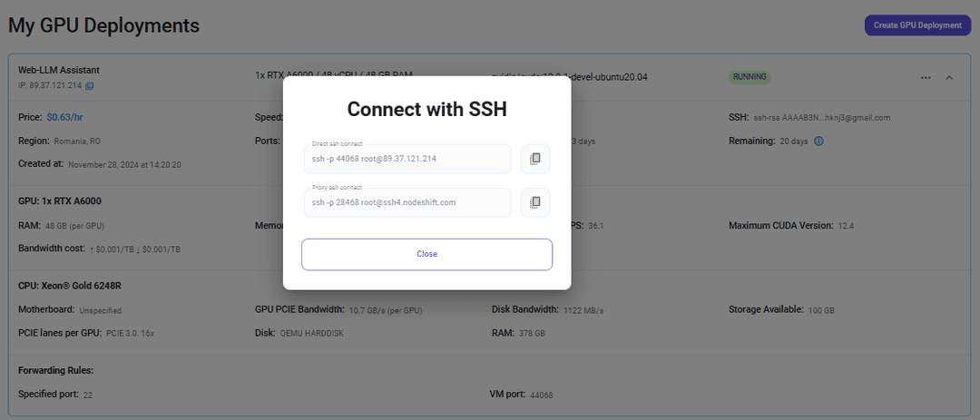Click the RUNNING status badge
The image size is (980, 420).
coord(750,77)
